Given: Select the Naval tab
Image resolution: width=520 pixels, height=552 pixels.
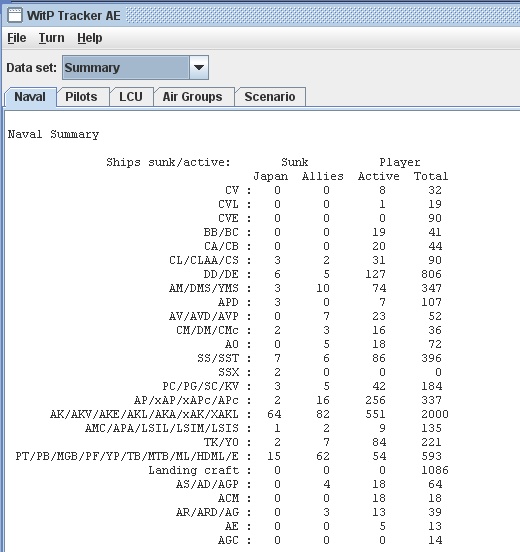Looking at the screenshot, I should tap(30, 97).
